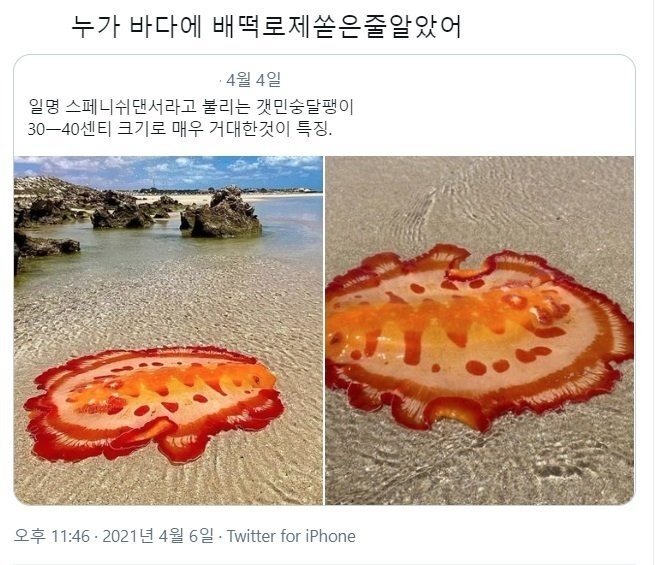Open the quoted tweet's 4월 4일 date

[253, 80]
